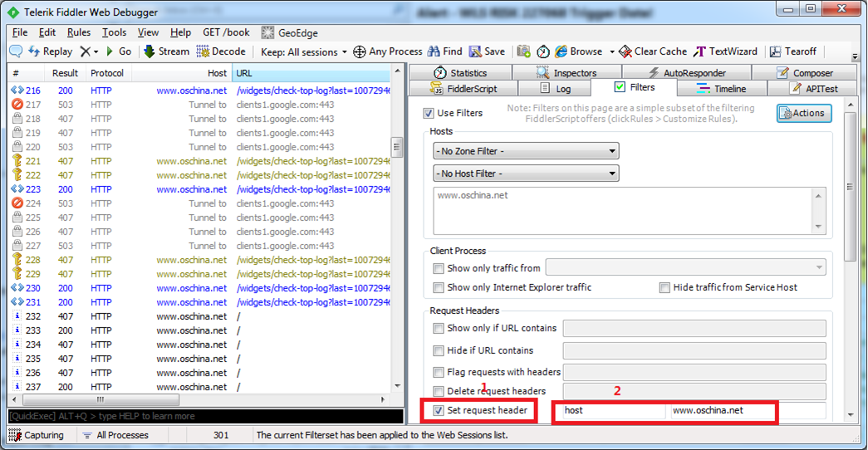The width and height of the screenshot is (868, 450).
Task: Click All Processes status filter
Action: pos(115,435)
